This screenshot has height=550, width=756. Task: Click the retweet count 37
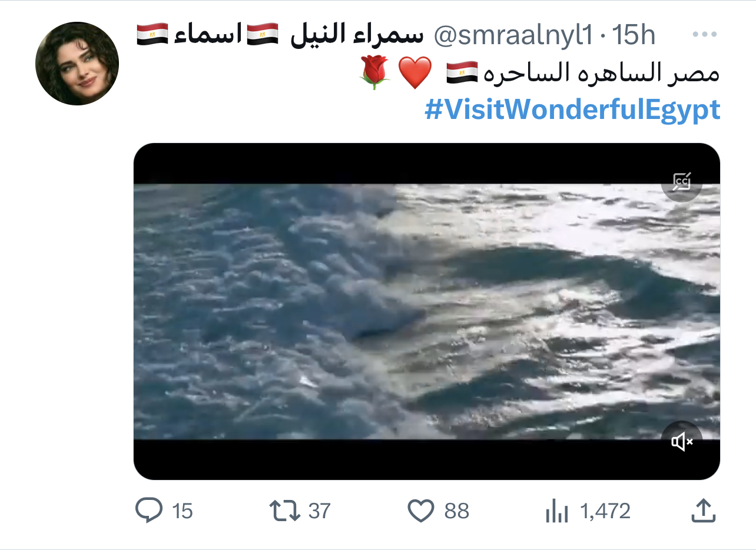pyautogui.click(x=319, y=511)
